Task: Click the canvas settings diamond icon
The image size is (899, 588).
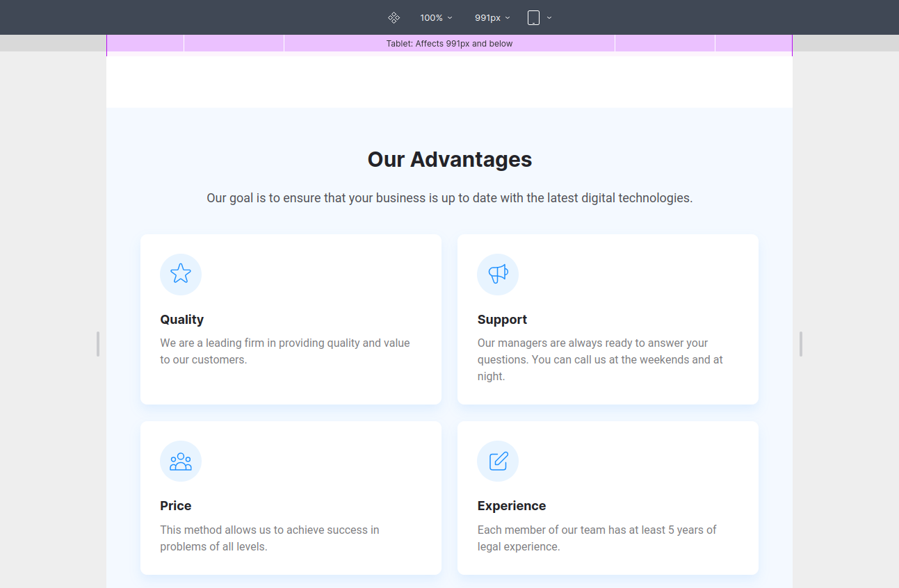Action: pyautogui.click(x=394, y=17)
